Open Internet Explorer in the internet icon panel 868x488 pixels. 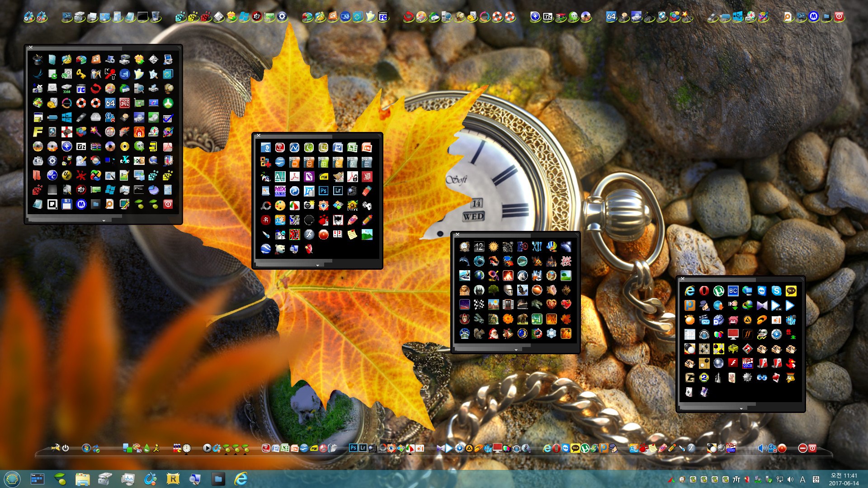pyautogui.click(x=689, y=291)
